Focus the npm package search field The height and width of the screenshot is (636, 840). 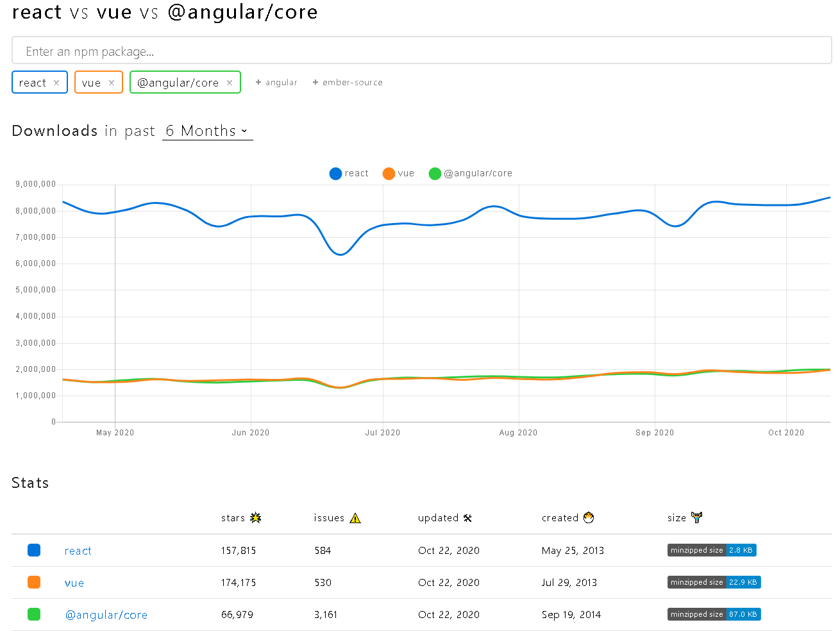pyautogui.click(x=421, y=51)
